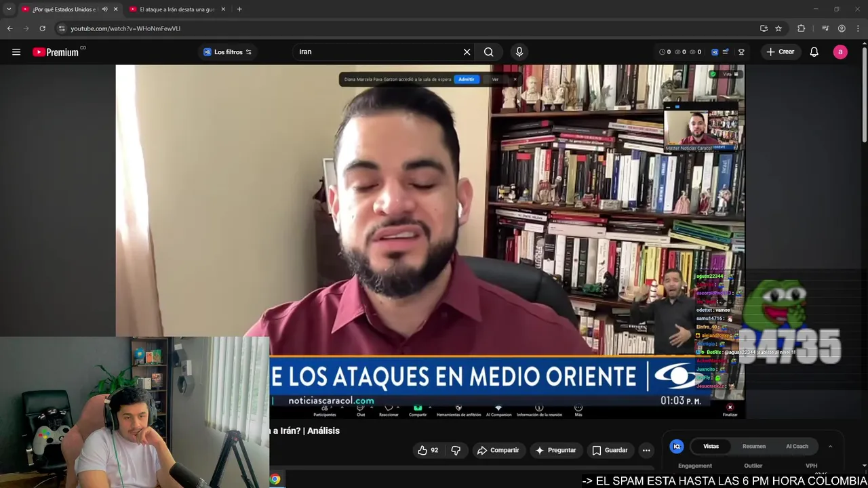
Task: Open the Chrome three-dot menu
Action: (x=859, y=28)
